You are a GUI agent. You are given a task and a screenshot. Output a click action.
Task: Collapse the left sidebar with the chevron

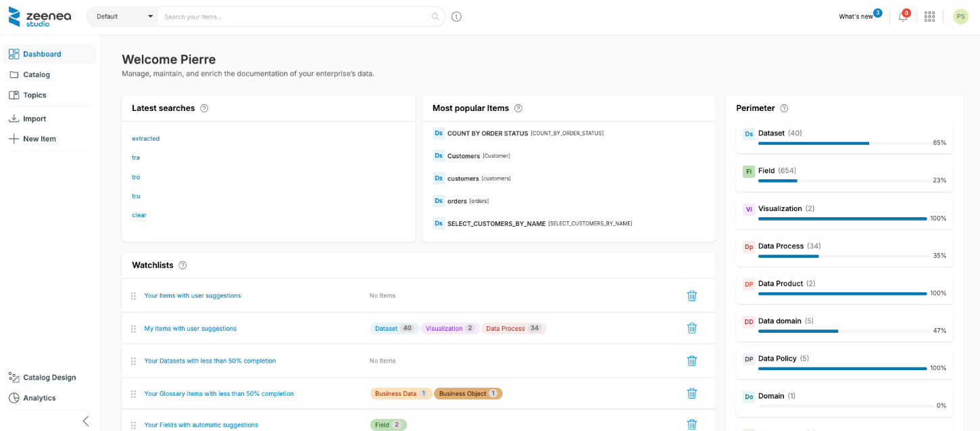point(86,421)
